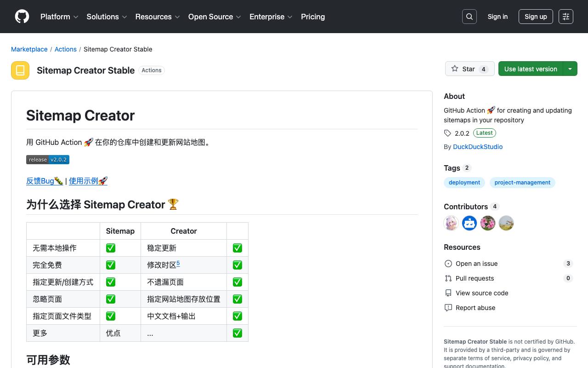Open the 反馈Bug link
588x368 pixels.
45,181
